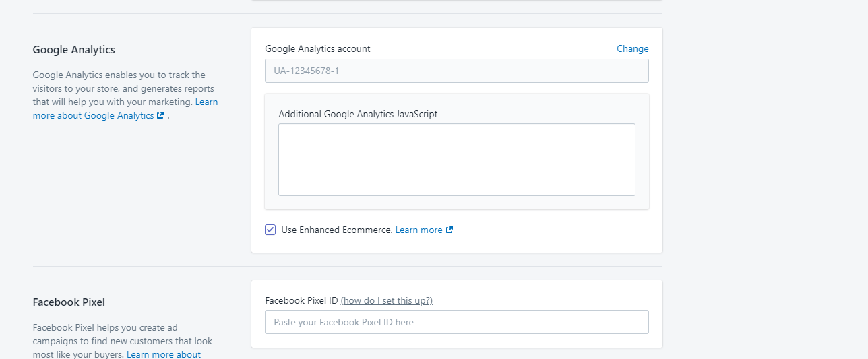The height and width of the screenshot is (359, 868).
Task: Open the Enhanced Ecommerce Learn more link
Action: click(419, 230)
